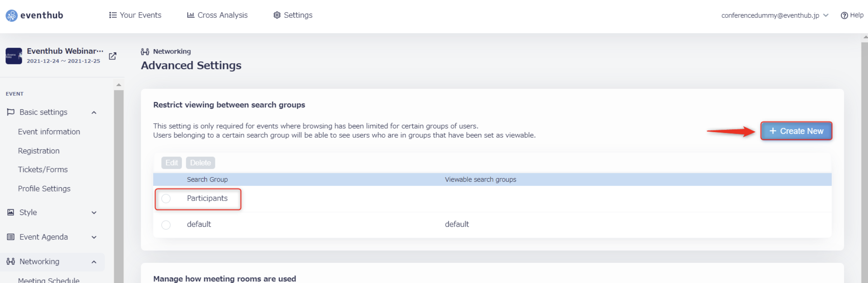
Task: Expand the Style section chevron
Action: click(x=94, y=212)
